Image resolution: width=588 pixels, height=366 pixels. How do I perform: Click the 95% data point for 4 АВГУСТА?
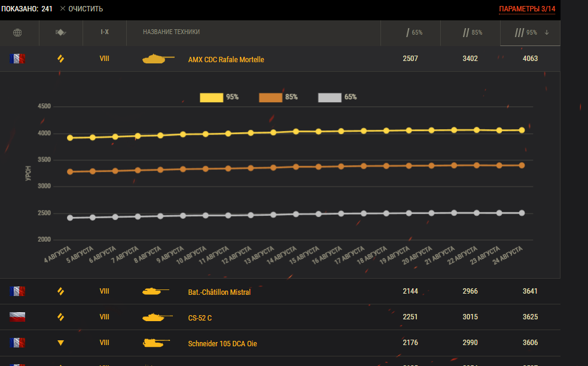tap(70, 138)
